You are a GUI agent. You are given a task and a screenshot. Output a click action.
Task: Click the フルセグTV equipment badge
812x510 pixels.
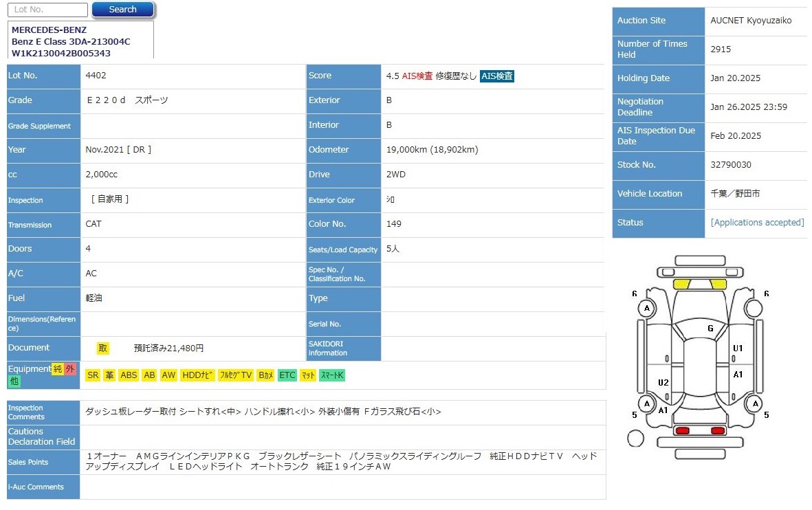click(235, 375)
